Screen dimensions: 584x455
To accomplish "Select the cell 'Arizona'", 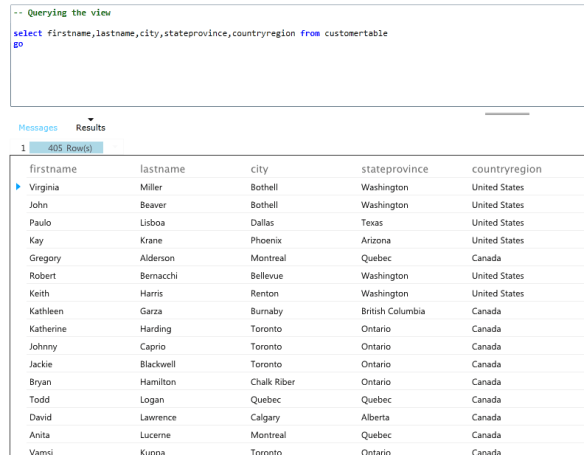I will [x=376, y=240].
